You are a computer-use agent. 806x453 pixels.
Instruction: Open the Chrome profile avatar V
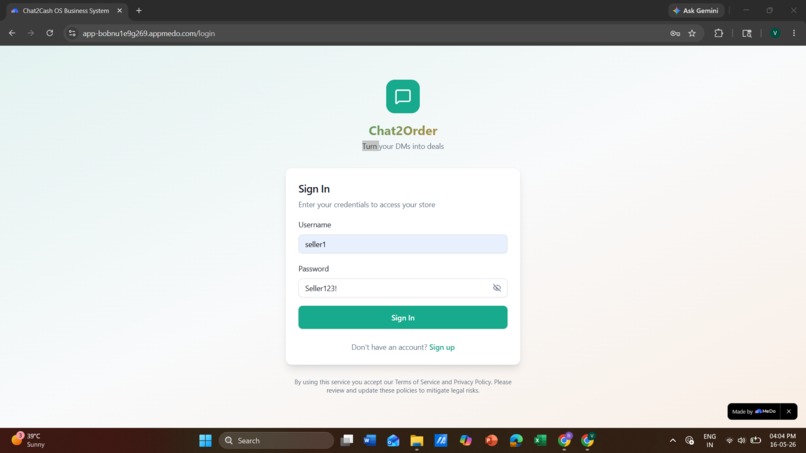(775, 33)
